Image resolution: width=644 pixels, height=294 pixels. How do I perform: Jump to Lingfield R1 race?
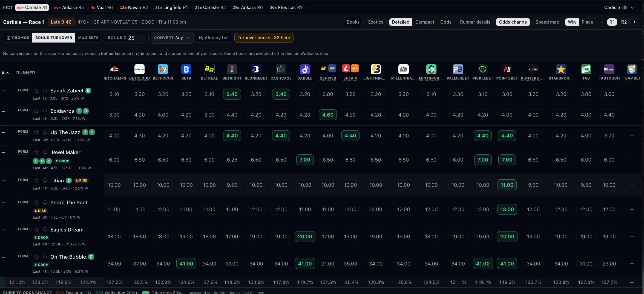click(171, 7)
